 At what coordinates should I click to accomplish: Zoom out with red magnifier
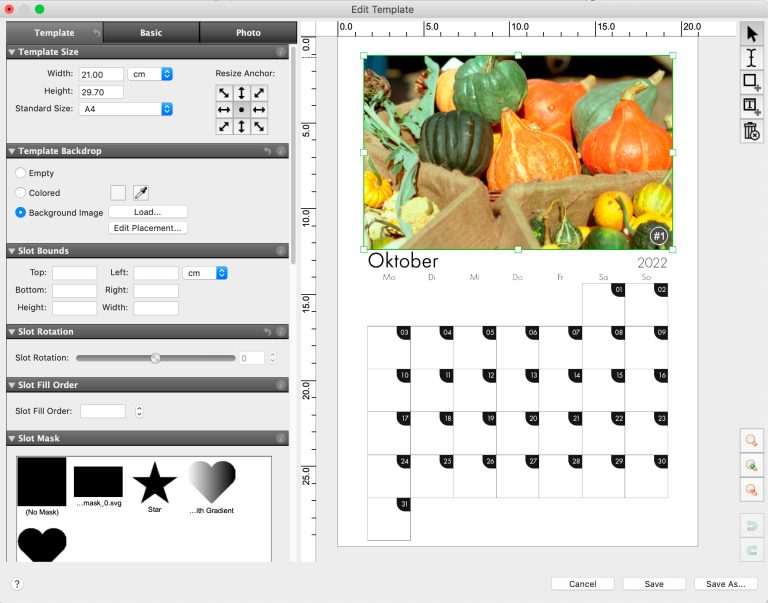[751, 490]
